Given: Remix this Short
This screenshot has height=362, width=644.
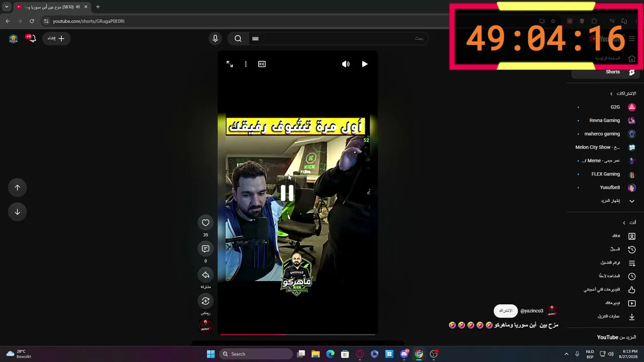Looking at the screenshot, I should pos(205,301).
